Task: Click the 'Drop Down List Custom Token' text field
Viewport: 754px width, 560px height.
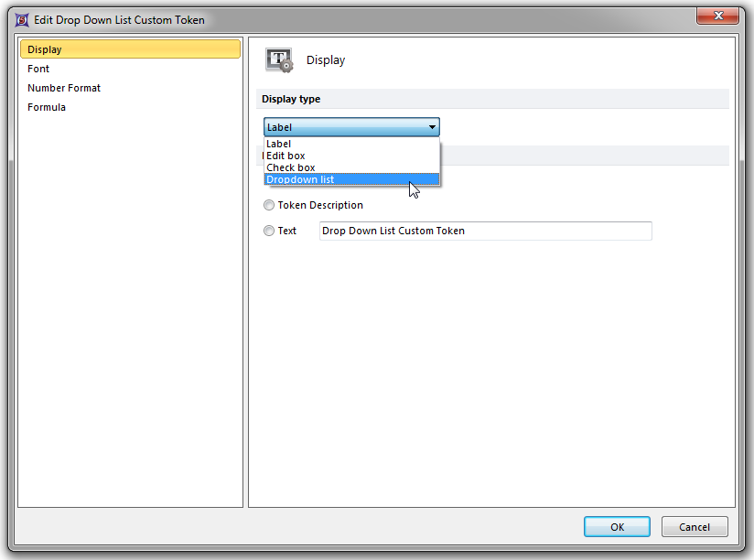Action: click(485, 232)
